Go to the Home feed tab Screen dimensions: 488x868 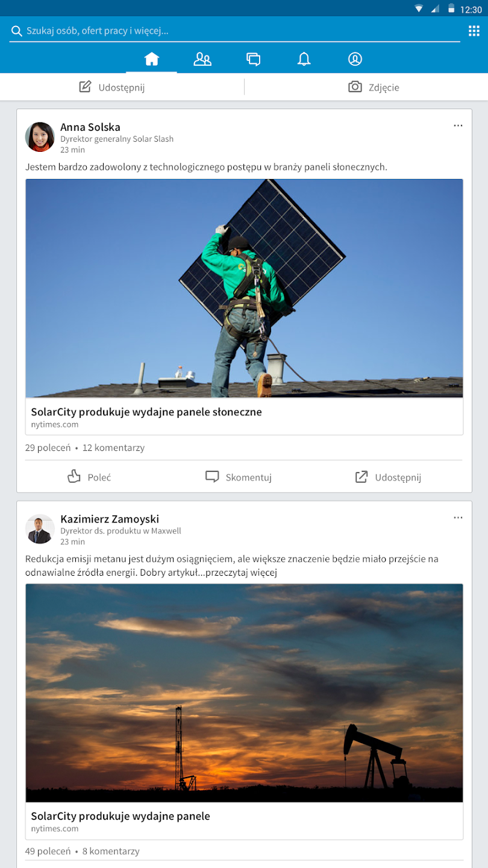click(151, 59)
